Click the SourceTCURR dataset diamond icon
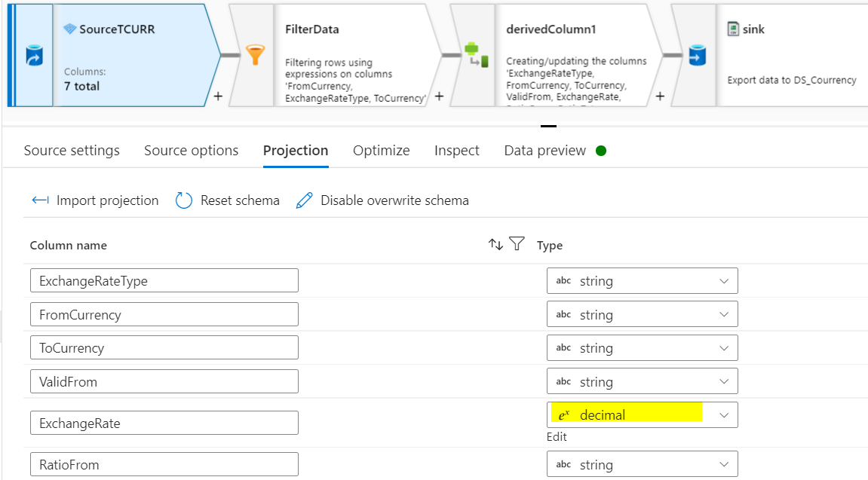Viewport: 868px width, 480px height. pyautogui.click(x=69, y=29)
